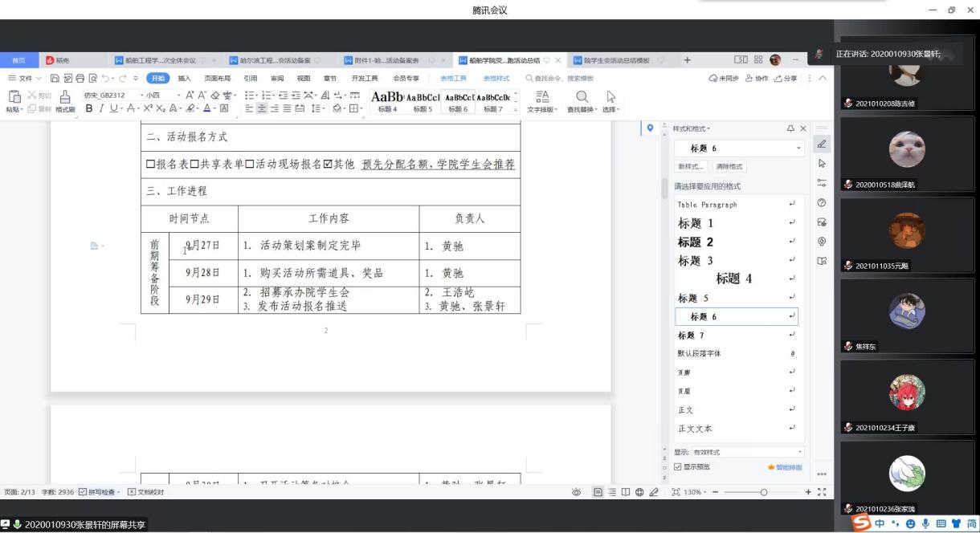Click the 清除格式 button
Screen dimensions: 980x533
(729, 167)
